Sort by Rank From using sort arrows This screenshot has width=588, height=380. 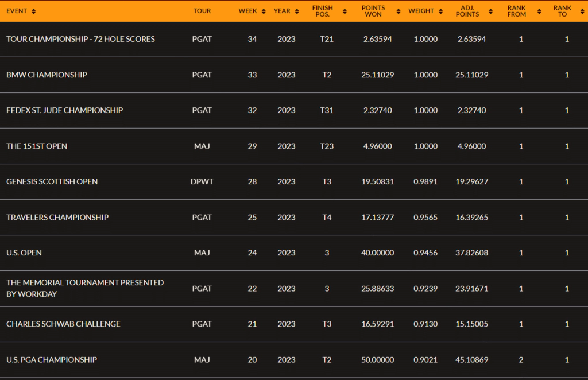pyautogui.click(x=539, y=11)
